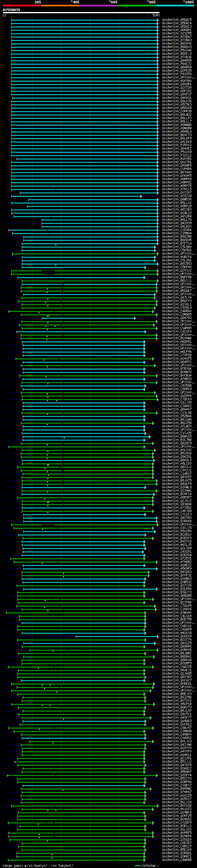This screenshot has width=197, height=868.
Task: Click the purple ~60% identity legend segment
Action: point(99,6)
